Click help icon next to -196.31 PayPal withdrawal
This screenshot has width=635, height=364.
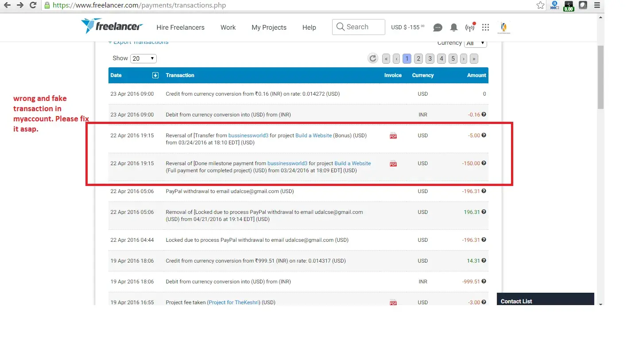click(484, 191)
